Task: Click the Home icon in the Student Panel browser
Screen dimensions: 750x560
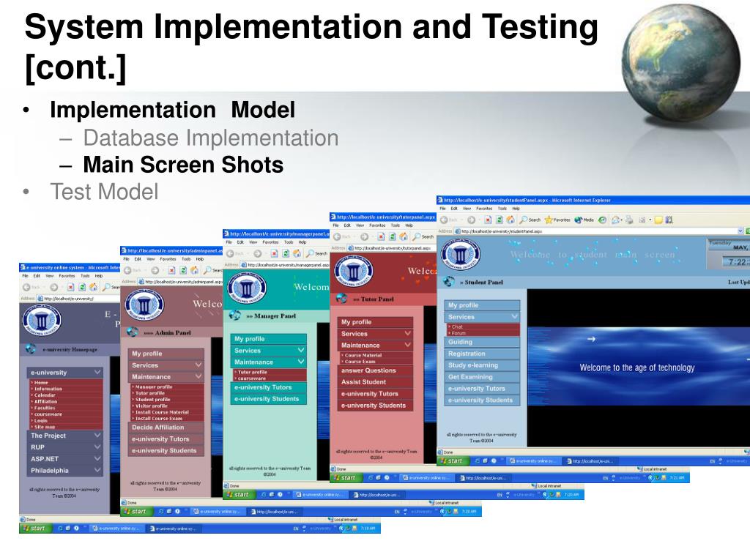Action: pyautogui.click(x=510, y=220)
